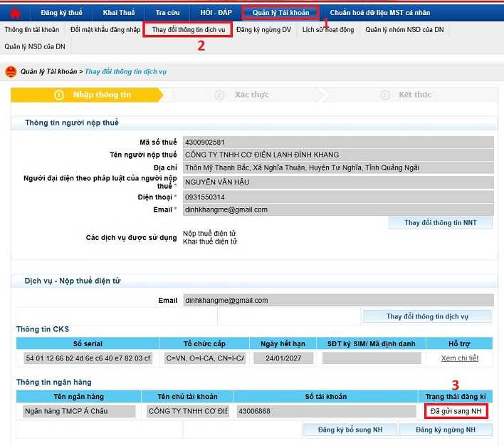Click Thay đổi thông tin dịch vụ button
This screenshot has height=446, width=504.
click(427, 316)
